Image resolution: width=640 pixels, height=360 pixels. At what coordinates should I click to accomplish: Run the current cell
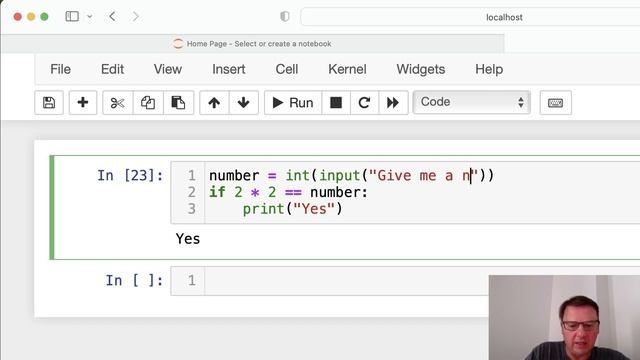(293, 102)
